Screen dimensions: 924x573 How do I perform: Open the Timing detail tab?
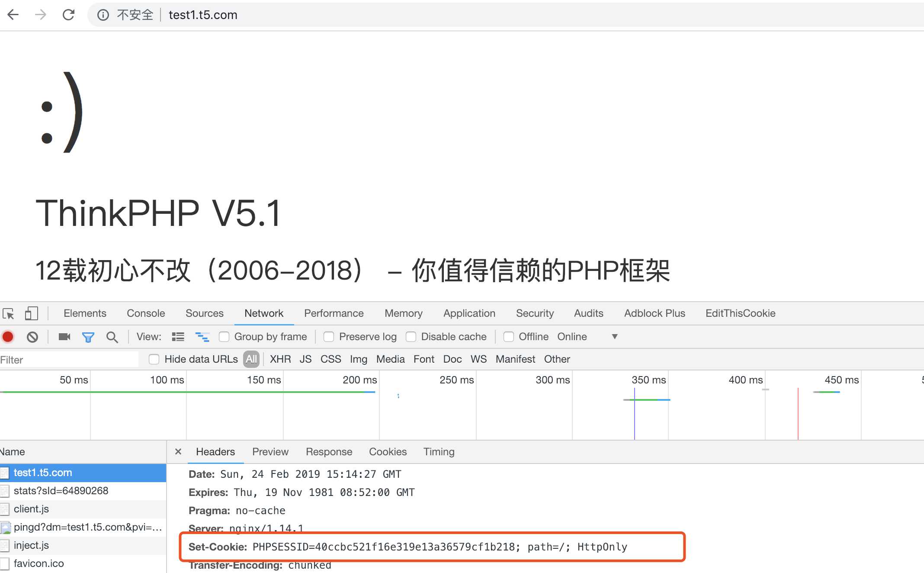[439, 452]
